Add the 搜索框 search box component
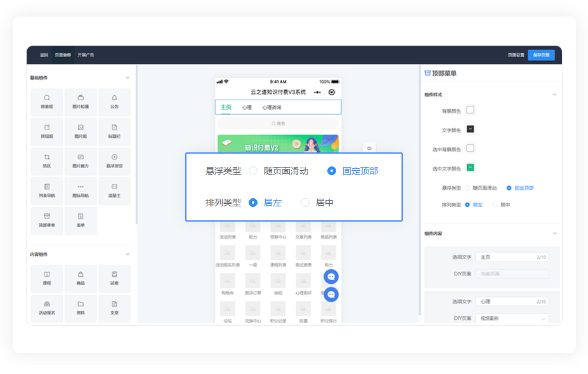 (47, 102)
